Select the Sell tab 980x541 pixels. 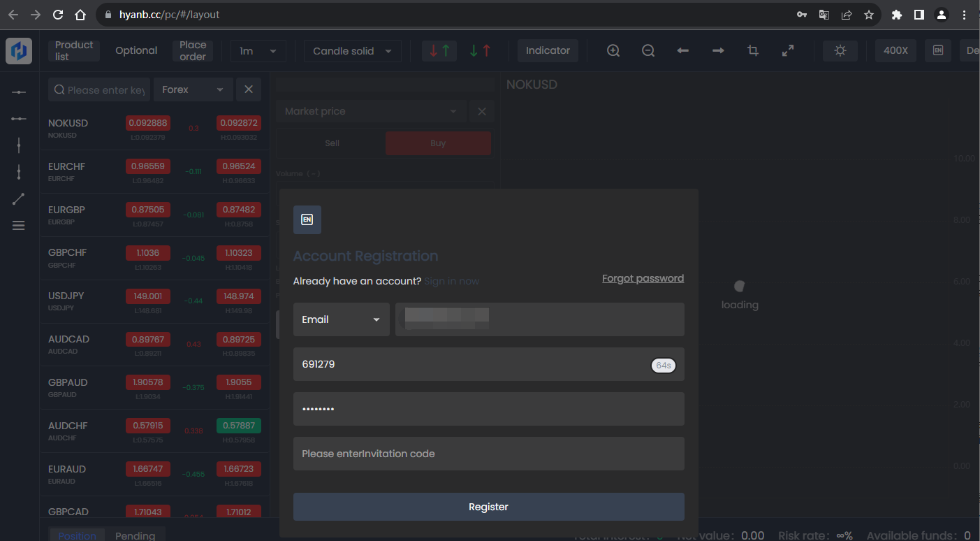point(332,143)
